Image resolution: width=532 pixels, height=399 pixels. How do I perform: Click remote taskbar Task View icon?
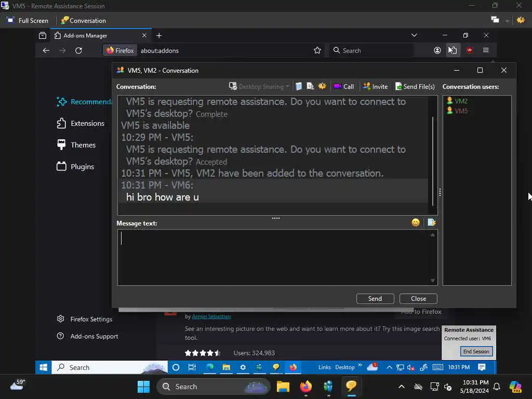[x=192, y=367]
